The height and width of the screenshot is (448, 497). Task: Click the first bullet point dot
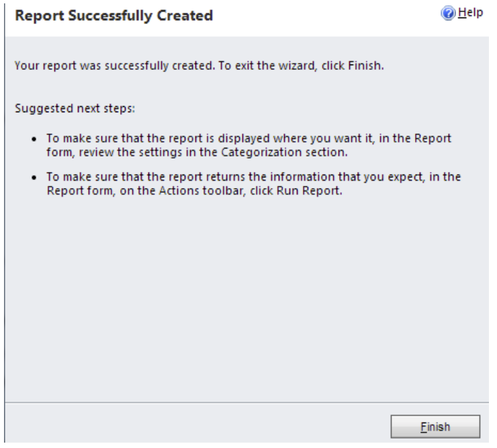[x=34, y=139]
